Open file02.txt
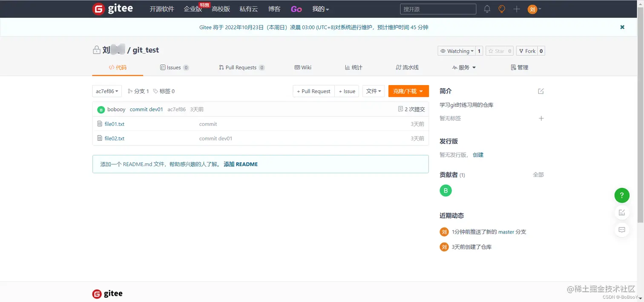 115,138
